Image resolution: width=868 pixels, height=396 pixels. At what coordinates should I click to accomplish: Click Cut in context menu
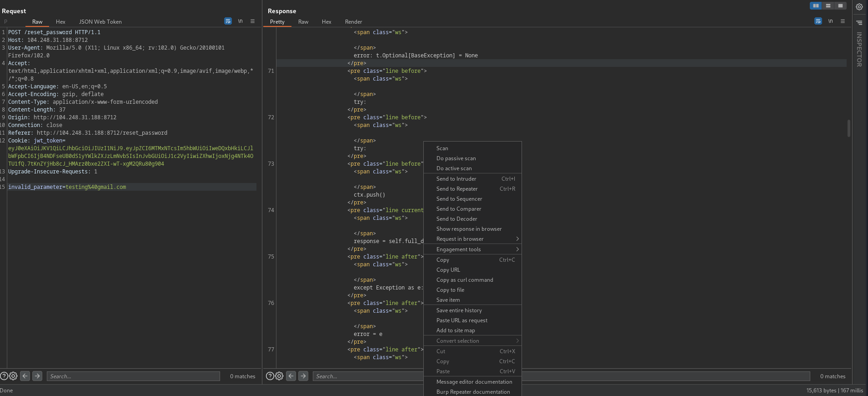click(x=472, y=351)
